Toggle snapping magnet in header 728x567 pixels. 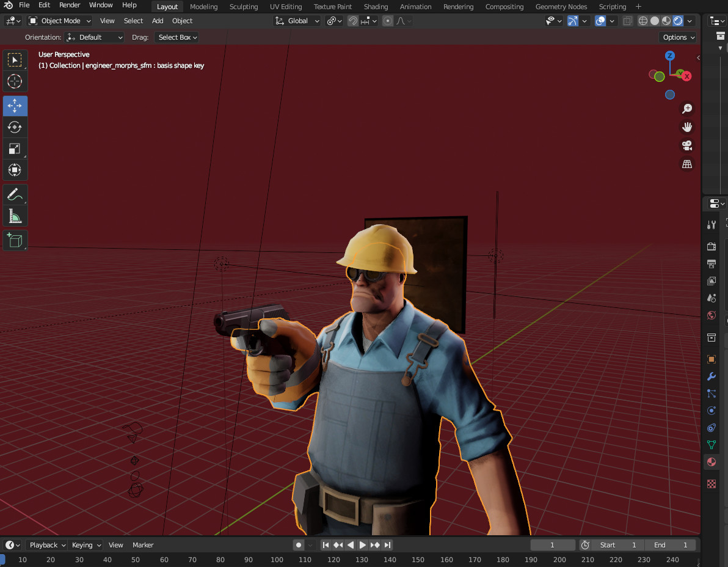(353, 21)
